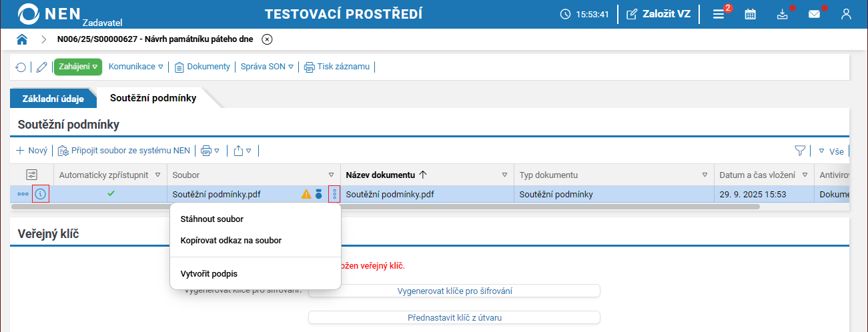Sort by Název dokumentu column header
The width and height of the screenshot is (868, 332).
click(386, 175)
